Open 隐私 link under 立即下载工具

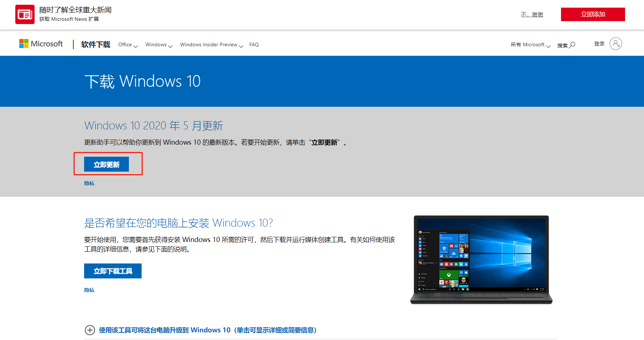(89, 290)
